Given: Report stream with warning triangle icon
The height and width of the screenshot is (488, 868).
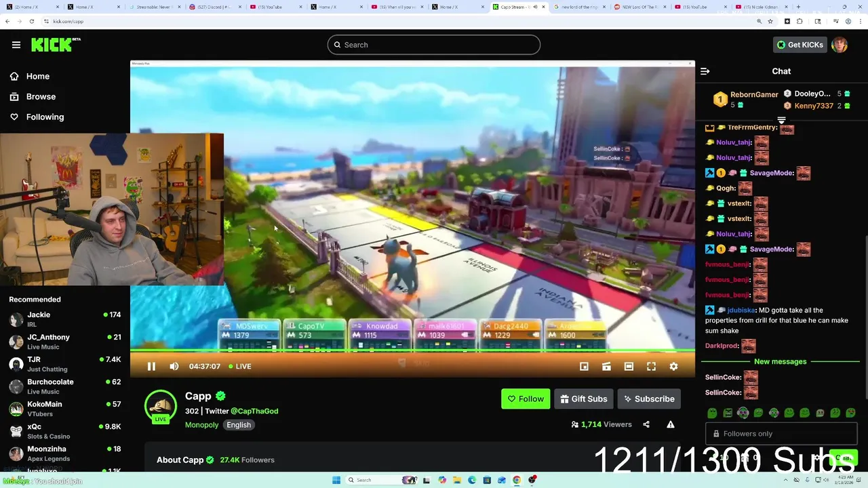Looking at the screenshot, I should [x=670, y=425].
